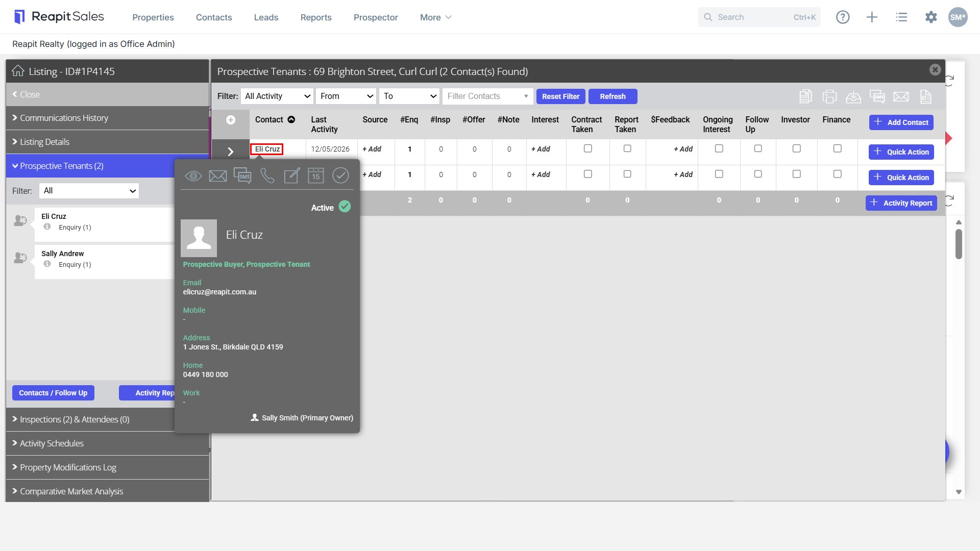Click the Add Contact button
The image size is (980, 551).
point(901,122)
